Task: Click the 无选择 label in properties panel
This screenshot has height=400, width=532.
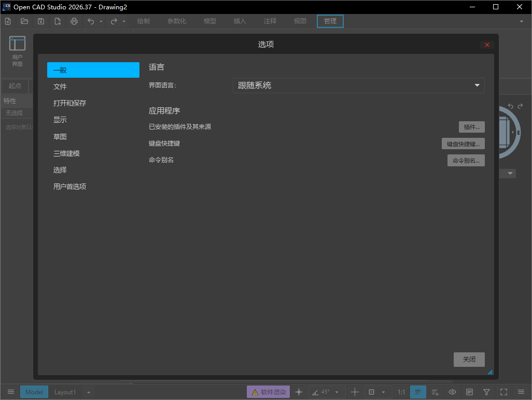Action: [x=14, y=113]
